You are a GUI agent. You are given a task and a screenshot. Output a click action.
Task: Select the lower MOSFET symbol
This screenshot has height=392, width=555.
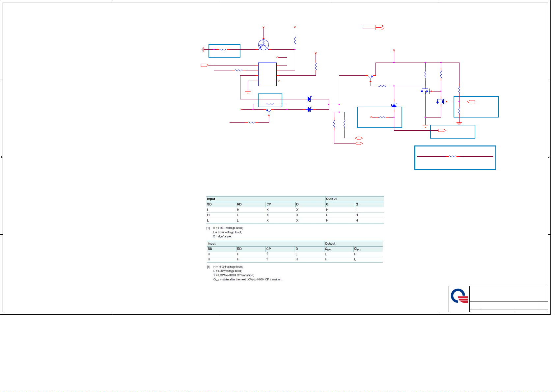point(441,102)
